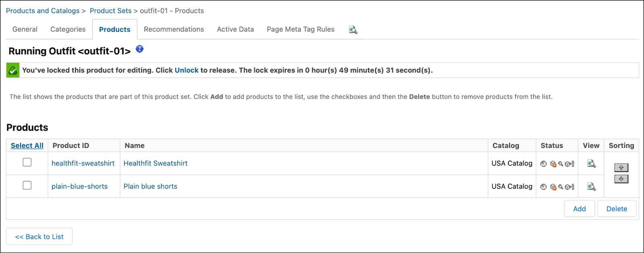Open the Active Data tab
This screenshot has height=253, width=644.
pos(235,29)
